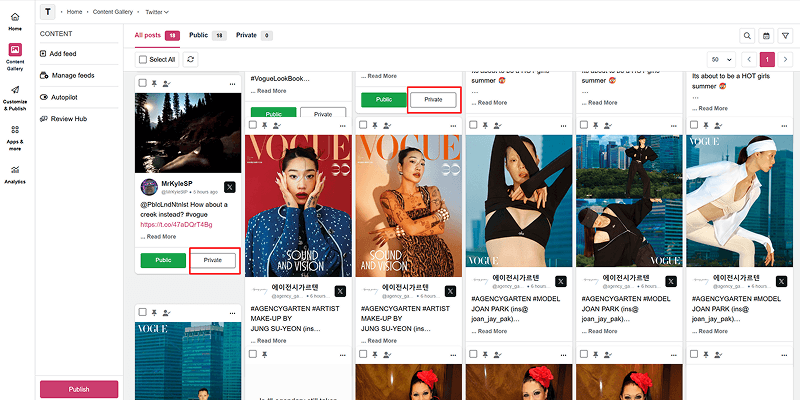Switch to the Private tab

pos(254,36)
